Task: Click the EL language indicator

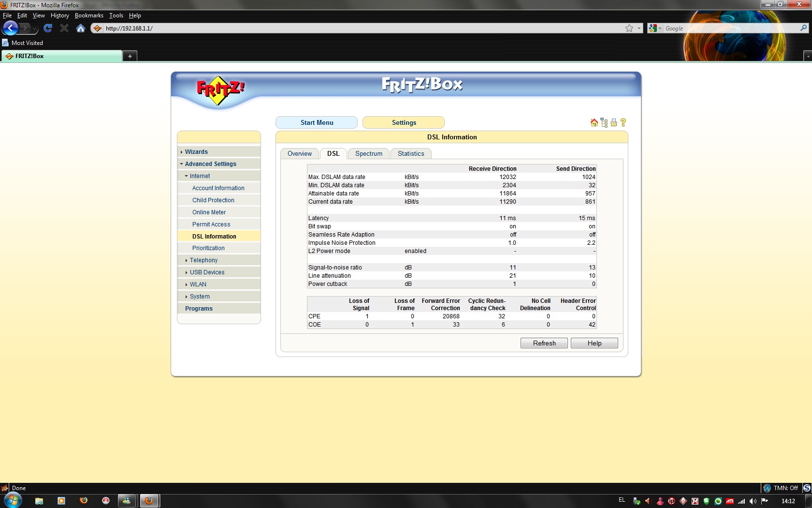Action: pos(622,500)
